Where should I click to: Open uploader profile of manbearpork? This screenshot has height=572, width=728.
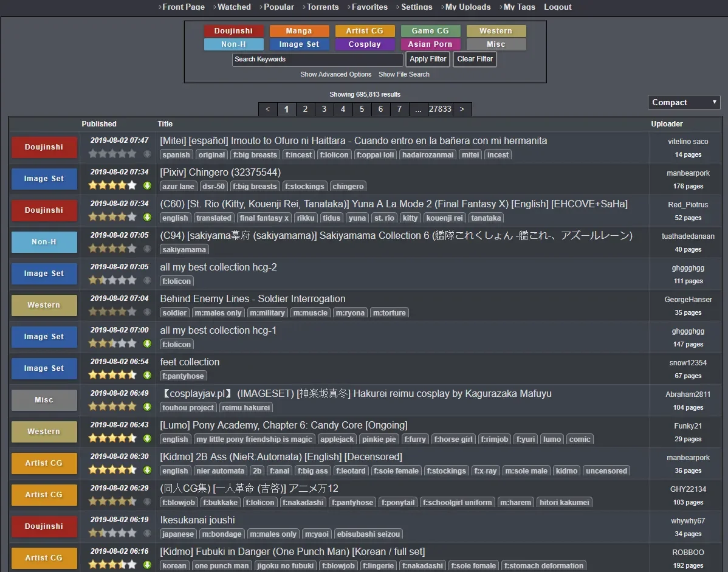(x=687, y=173)
